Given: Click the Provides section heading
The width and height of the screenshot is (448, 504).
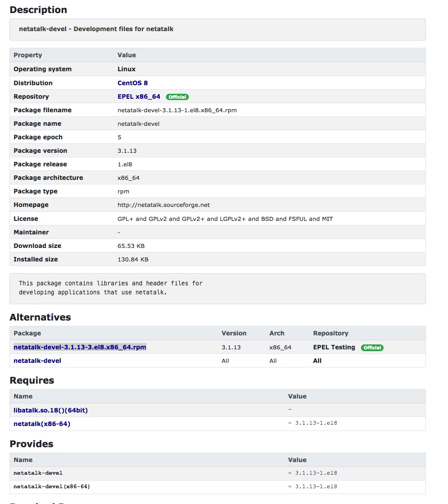Looking at the screenshot, I should point(32,444).
